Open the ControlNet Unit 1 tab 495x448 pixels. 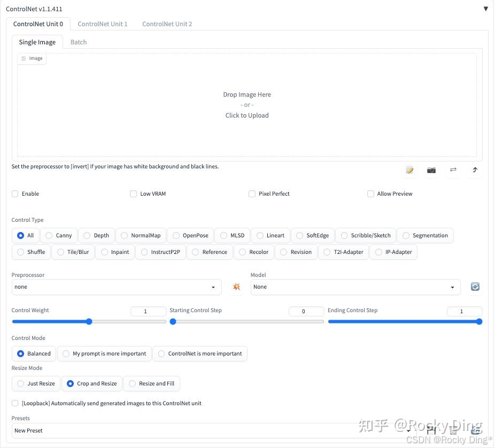point(102,24)
